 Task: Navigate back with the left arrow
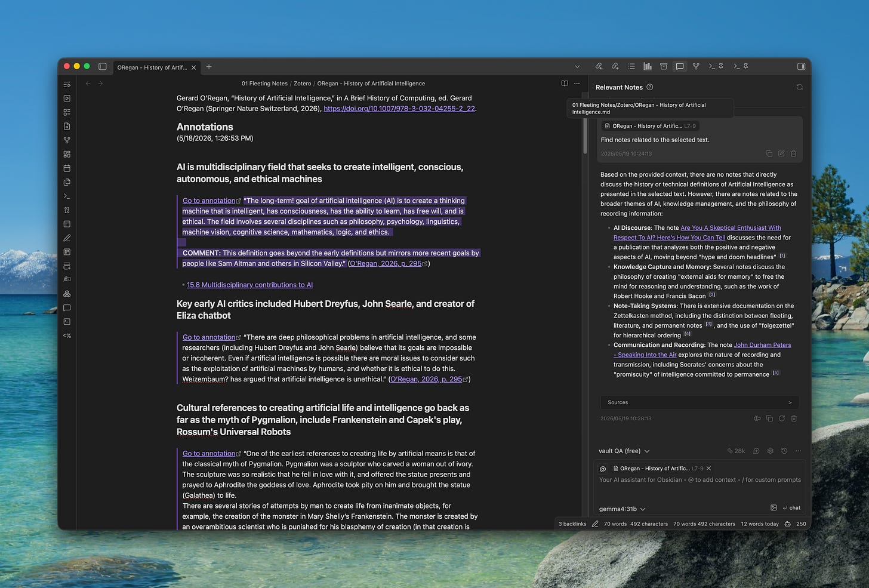[88, 84]
